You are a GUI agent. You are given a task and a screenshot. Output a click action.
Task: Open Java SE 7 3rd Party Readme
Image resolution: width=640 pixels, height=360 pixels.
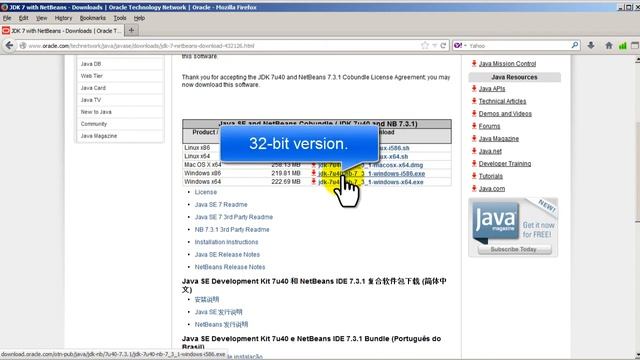(233, 217)
